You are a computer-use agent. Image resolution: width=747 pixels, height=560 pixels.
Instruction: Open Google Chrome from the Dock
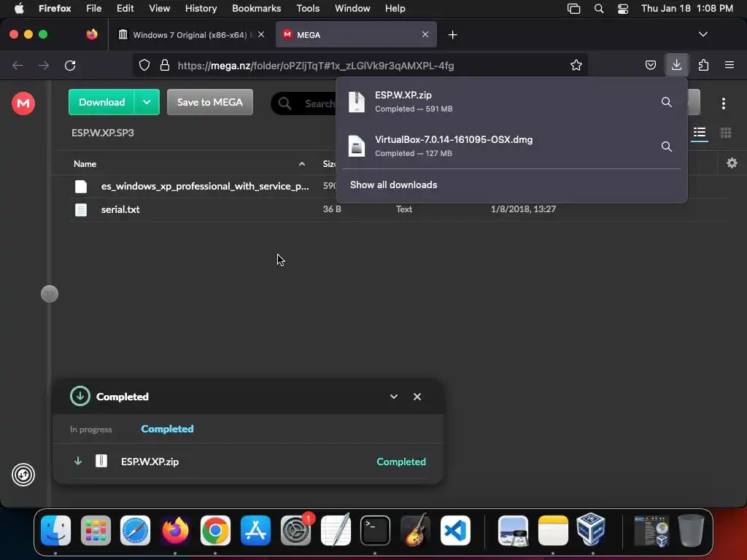[x=215, y=531]
